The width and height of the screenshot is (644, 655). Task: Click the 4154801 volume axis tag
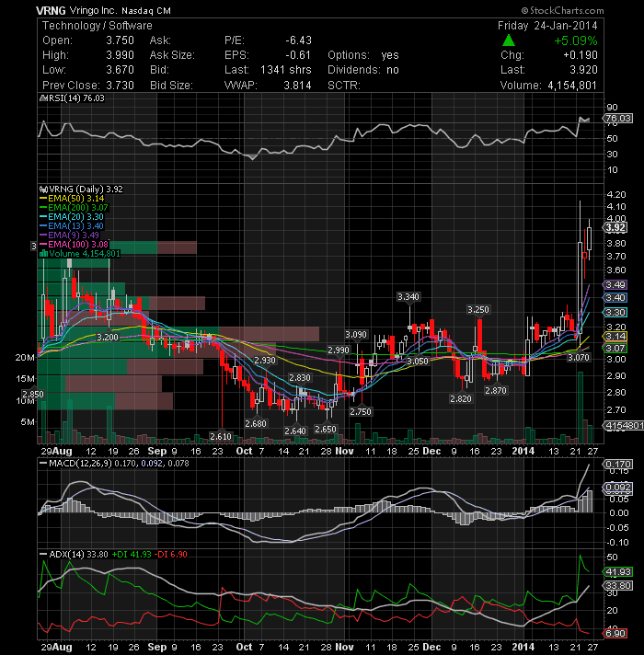623,426
